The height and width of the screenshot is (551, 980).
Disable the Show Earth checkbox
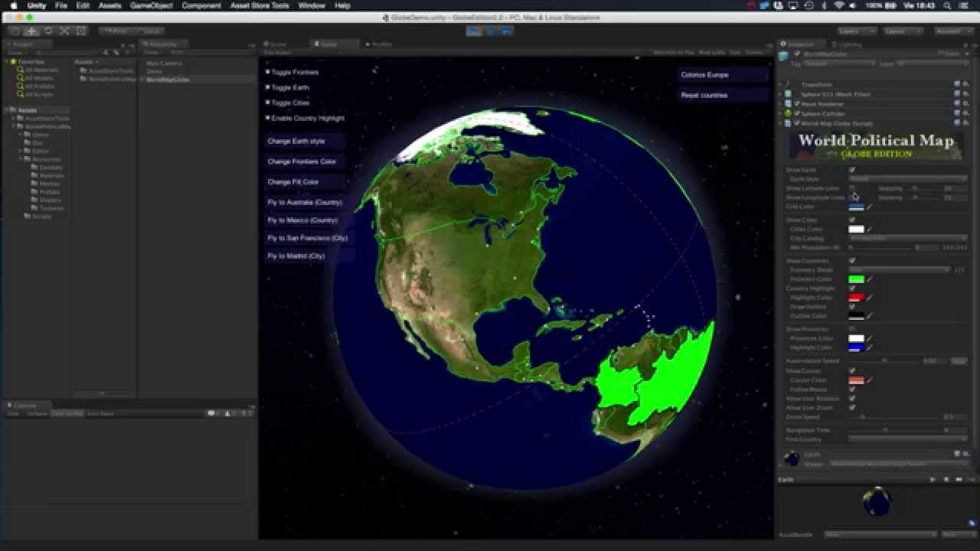(x=853, y=169)
